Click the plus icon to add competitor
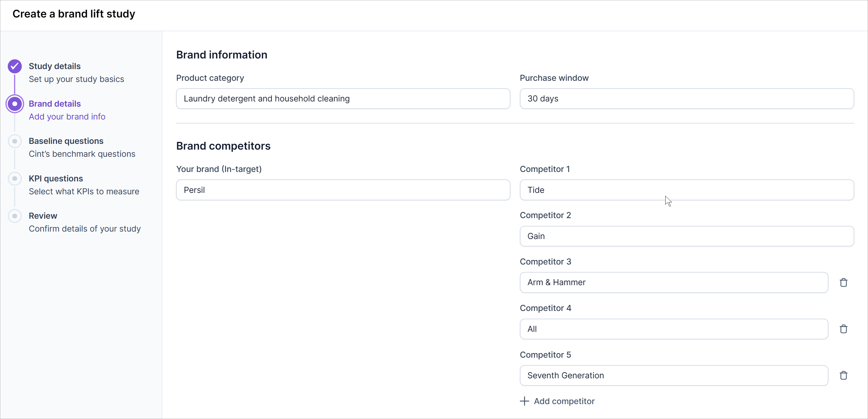The image size is (868, 419). pos(524,401)
